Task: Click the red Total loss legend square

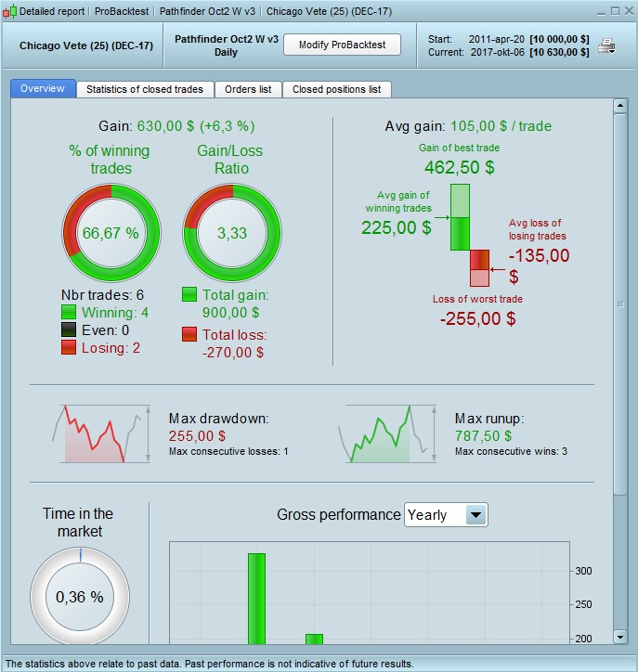Action: point(189,334)
